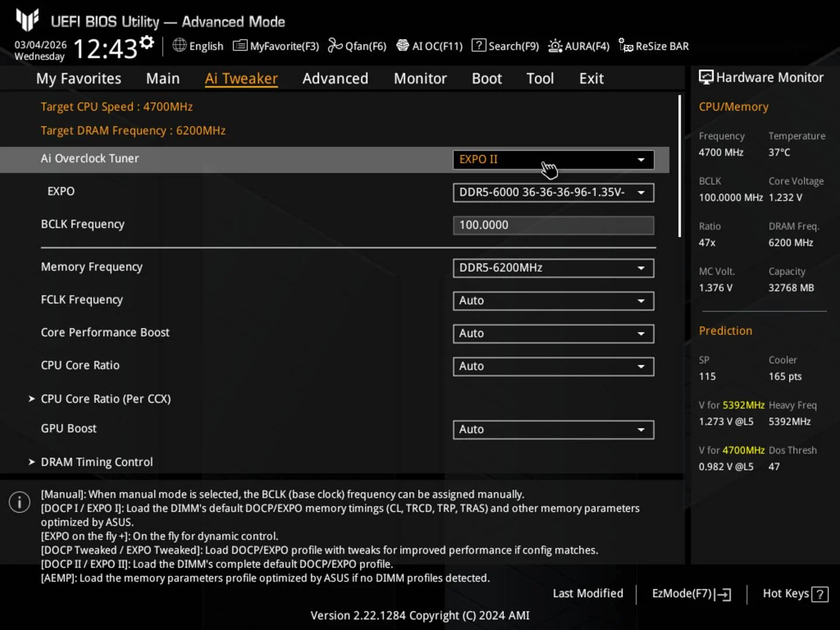
Task: Switch to EzMode(F7)
Action: pos(691,593)
